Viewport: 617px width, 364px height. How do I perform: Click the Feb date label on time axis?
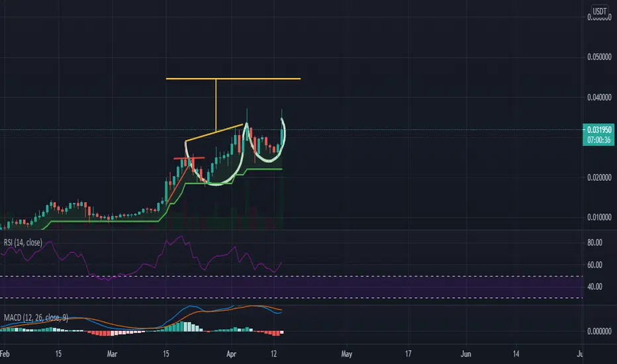5,354
